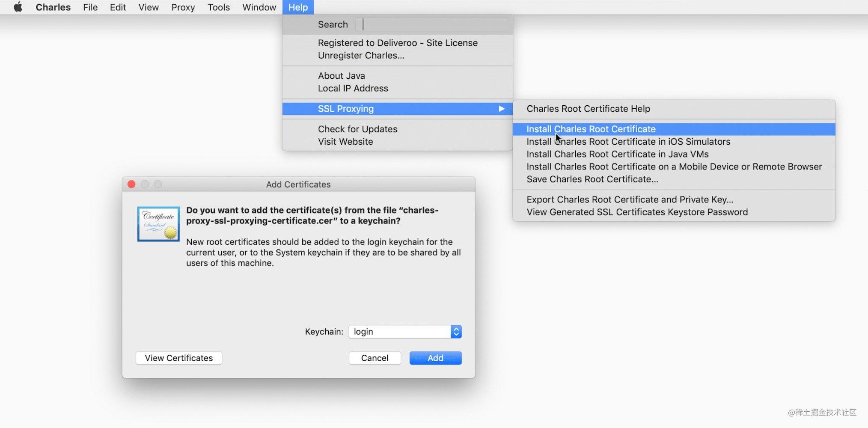868x428 pixels.
Task: Focus the Help menu search field
Action: coord(432,24)
